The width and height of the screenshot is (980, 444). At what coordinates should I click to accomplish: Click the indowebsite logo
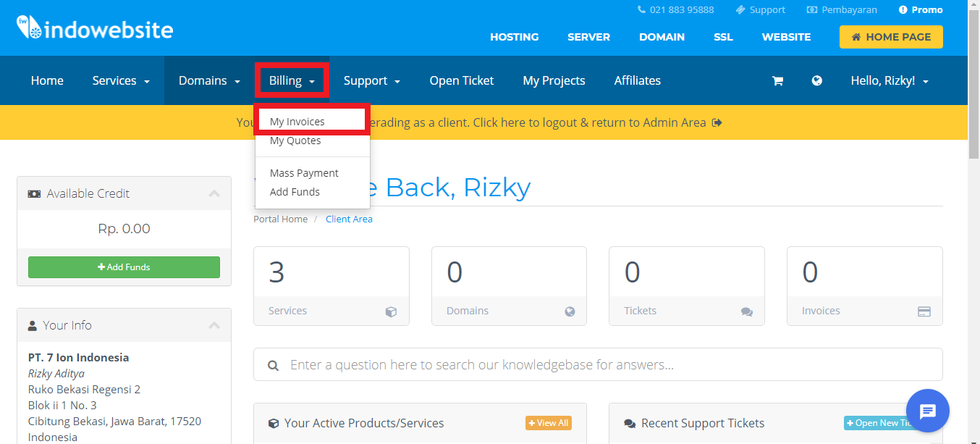(x=95, y=29)
